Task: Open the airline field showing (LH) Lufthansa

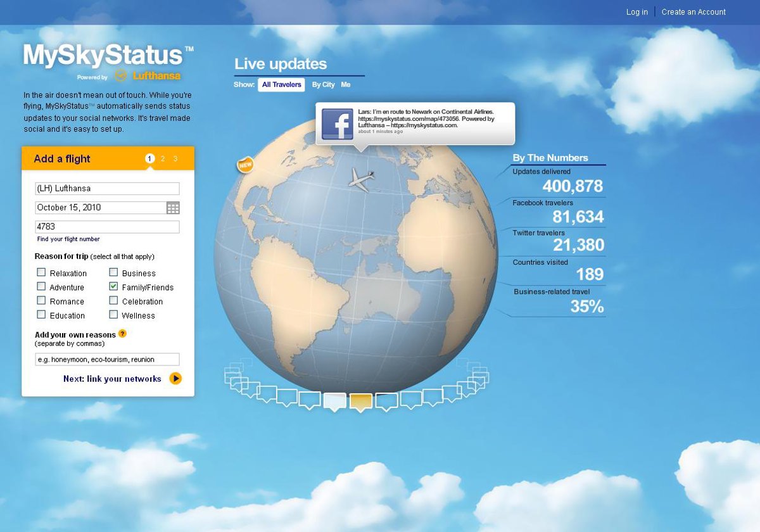Action: pos(107,189)
